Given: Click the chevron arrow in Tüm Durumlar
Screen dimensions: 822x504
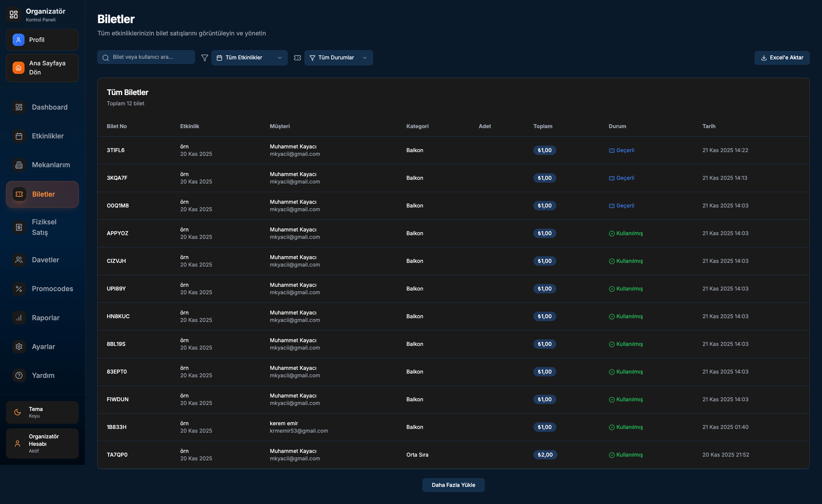Looking at the screenshot, I should coord(365,58).
